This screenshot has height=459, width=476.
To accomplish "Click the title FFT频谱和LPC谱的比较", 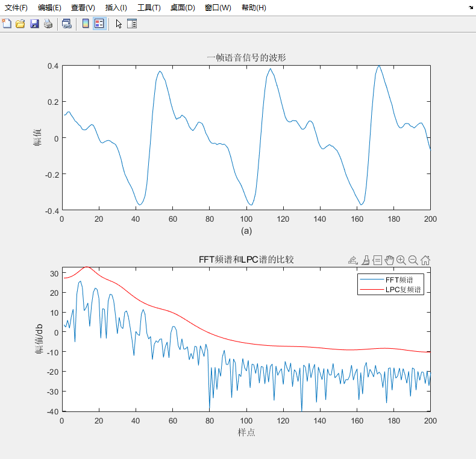I will [x=246, y=260].
